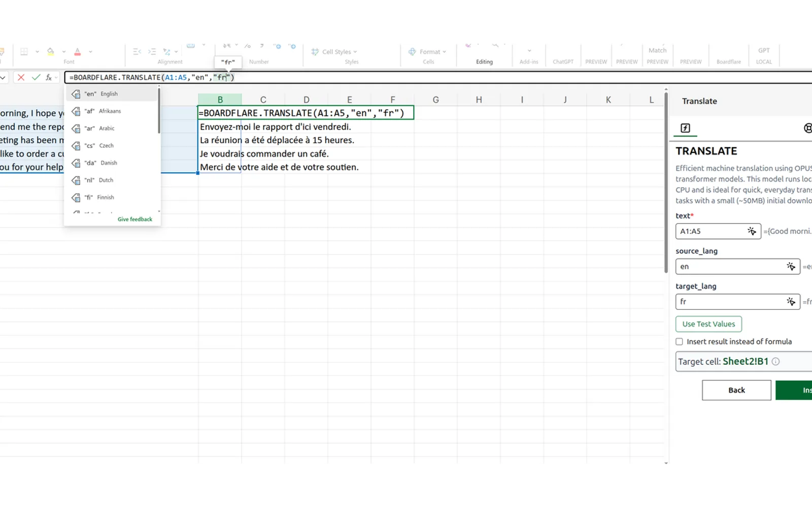
Task: Apply the Font Color letter A
Action: pyautogui.click(x=78, y=51)
